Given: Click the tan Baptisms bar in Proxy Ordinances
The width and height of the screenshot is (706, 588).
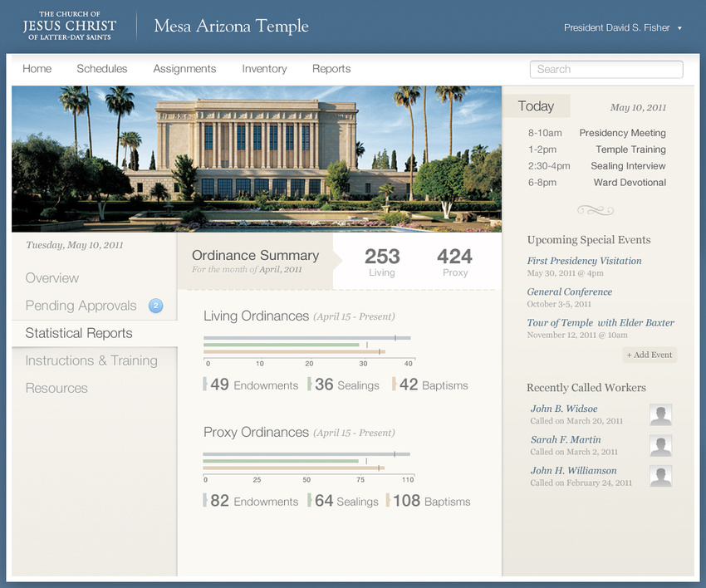Looking at the screenshot, I should (x=294, y=468).
